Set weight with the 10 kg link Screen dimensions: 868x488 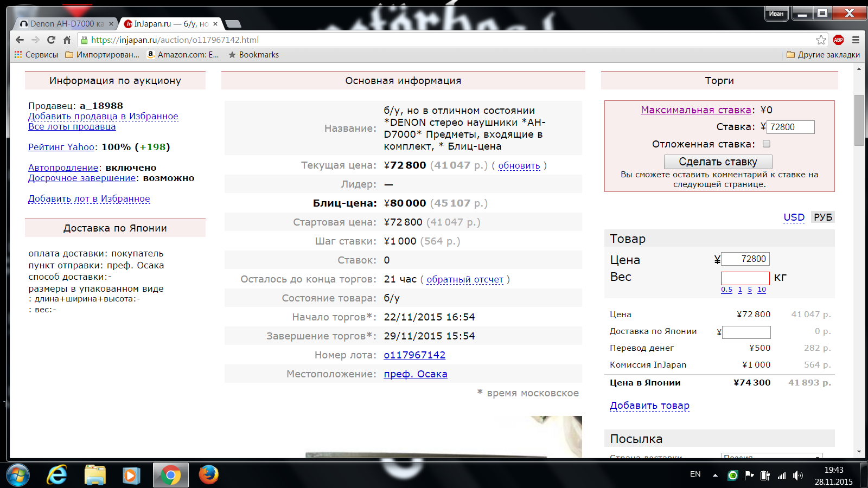(762, 290)
